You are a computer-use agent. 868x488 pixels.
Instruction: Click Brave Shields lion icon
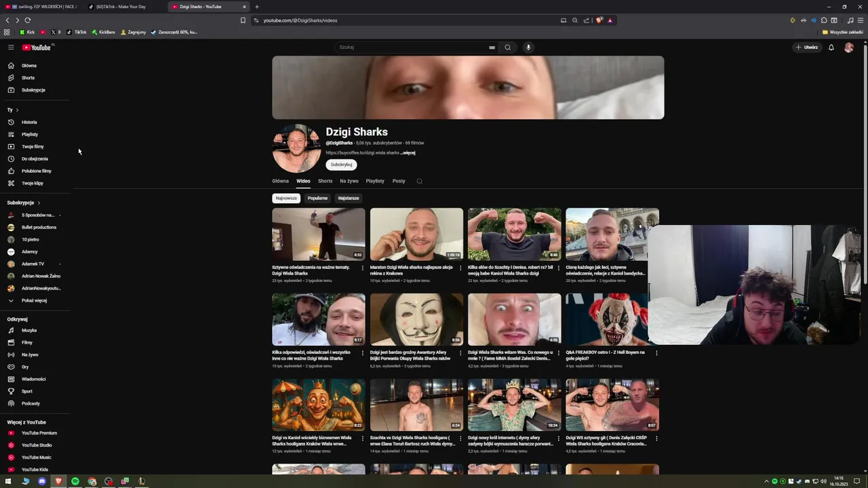(x=599, y=20)
